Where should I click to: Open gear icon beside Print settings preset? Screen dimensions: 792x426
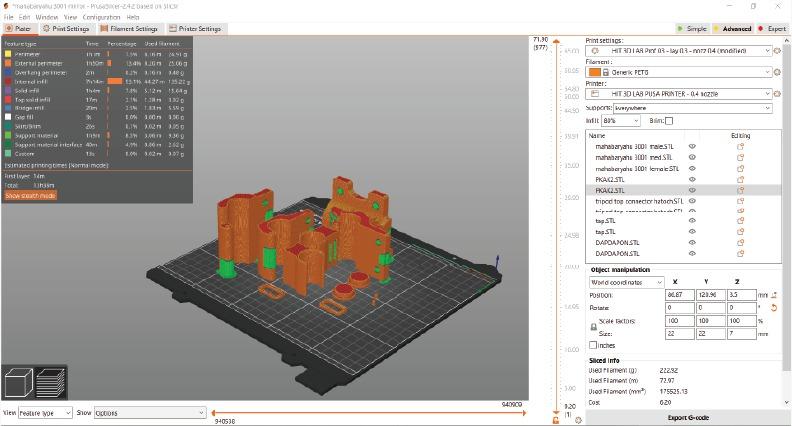tap(777, 51)
